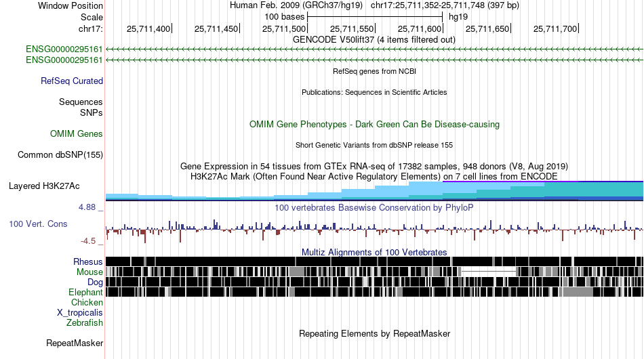This screenshot has height=359, width=644.
Task: Select the Zebrafish alignment row label
Action: [x=85, y=323]
